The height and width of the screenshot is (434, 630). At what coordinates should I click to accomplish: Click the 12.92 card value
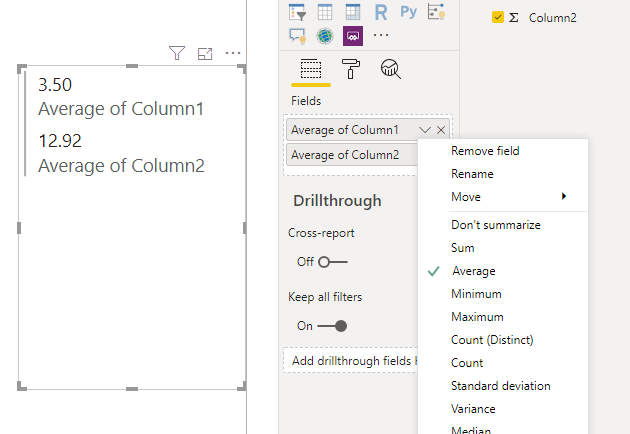[x=60, y=141]
